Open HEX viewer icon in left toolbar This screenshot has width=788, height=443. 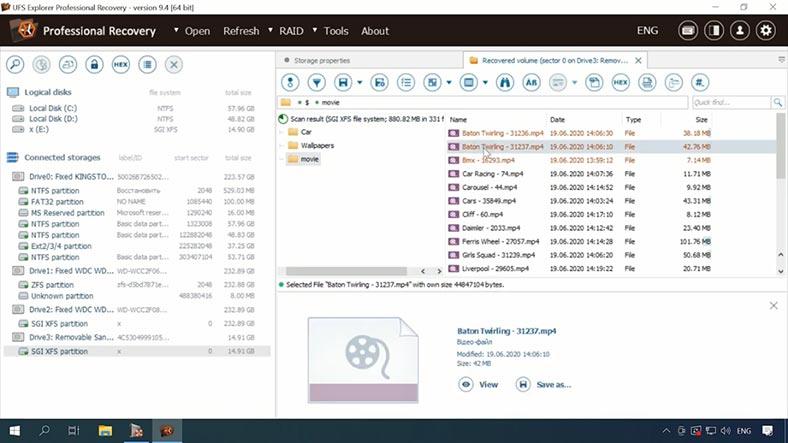121,64
